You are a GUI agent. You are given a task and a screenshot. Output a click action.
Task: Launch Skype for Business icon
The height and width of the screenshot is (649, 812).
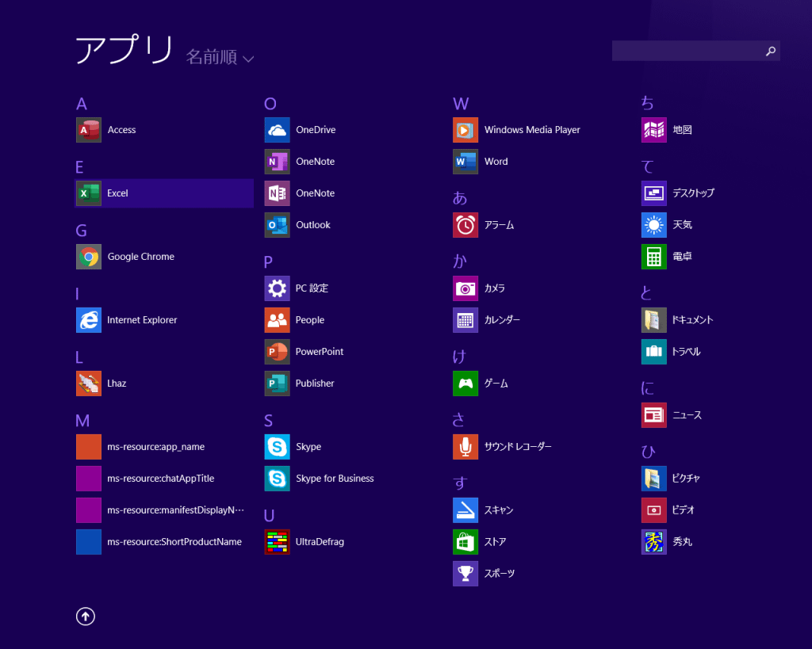[x=277, y=479]
